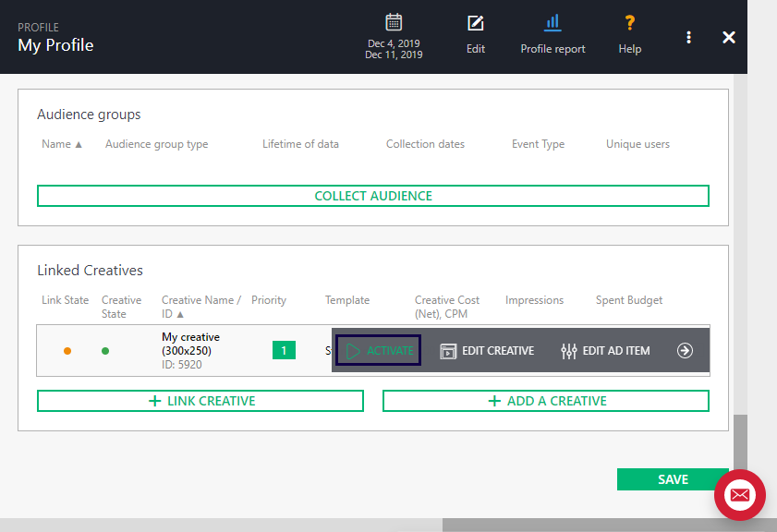This screenshot has width=777, height=532.
Task: Click the Link Creative button
Action: [x=200, y=401]
